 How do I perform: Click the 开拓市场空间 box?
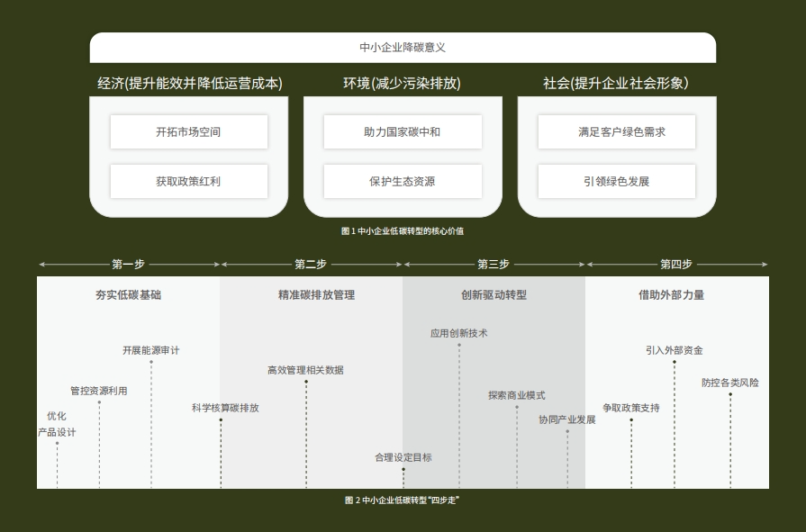coord(188,131)
